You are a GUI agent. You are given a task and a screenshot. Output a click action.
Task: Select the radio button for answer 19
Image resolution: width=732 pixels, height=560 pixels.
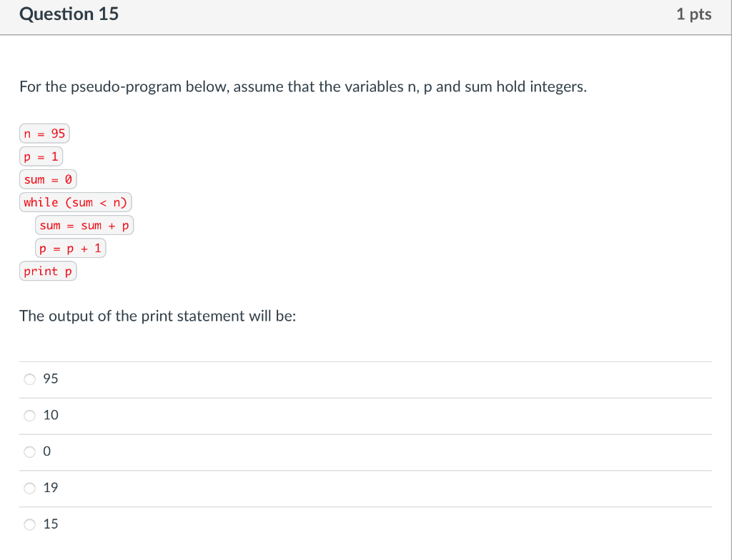pyautogui.click(x=29, y=488)
